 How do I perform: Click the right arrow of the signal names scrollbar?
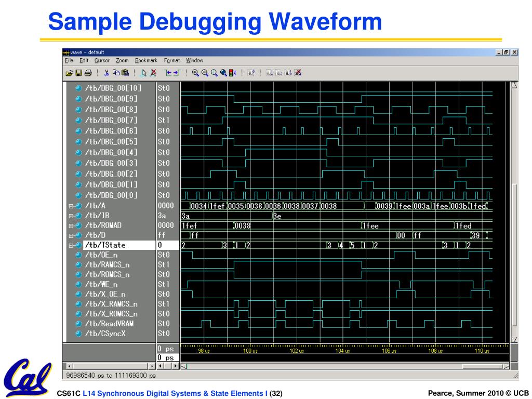[152, 366]
